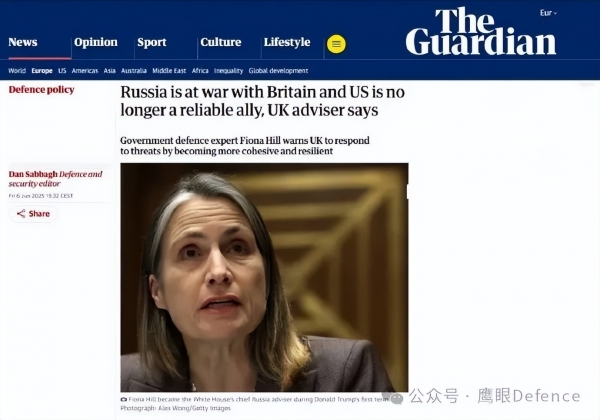The image size is (600, 420).
Task: Open the US news link
Action: [62, 71]
